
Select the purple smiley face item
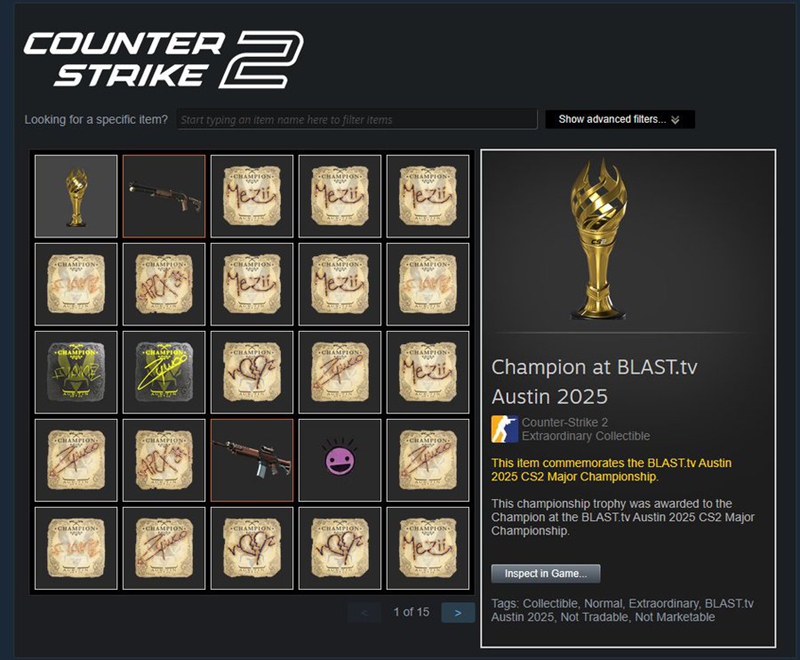click(340, 461)
